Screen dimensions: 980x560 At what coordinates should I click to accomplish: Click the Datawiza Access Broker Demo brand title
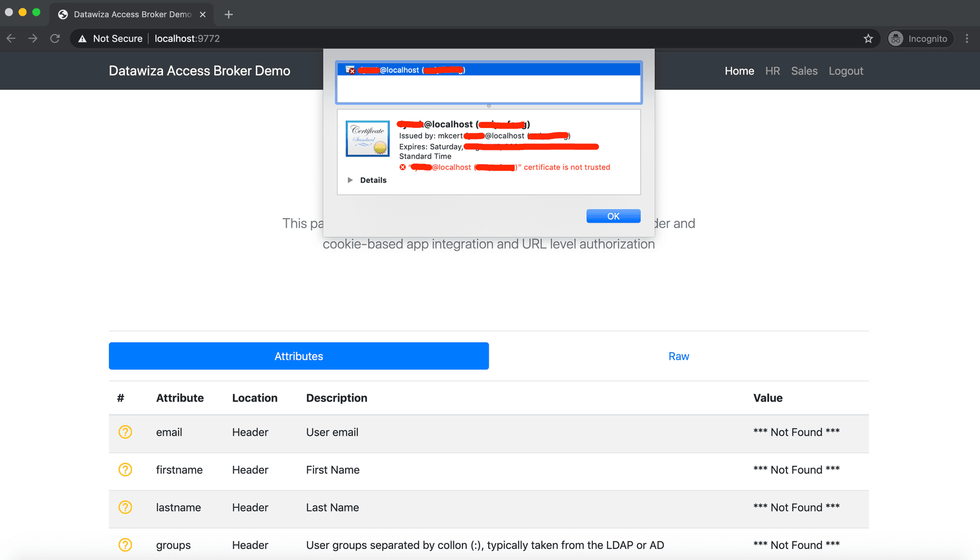click(x=200, y=71)
